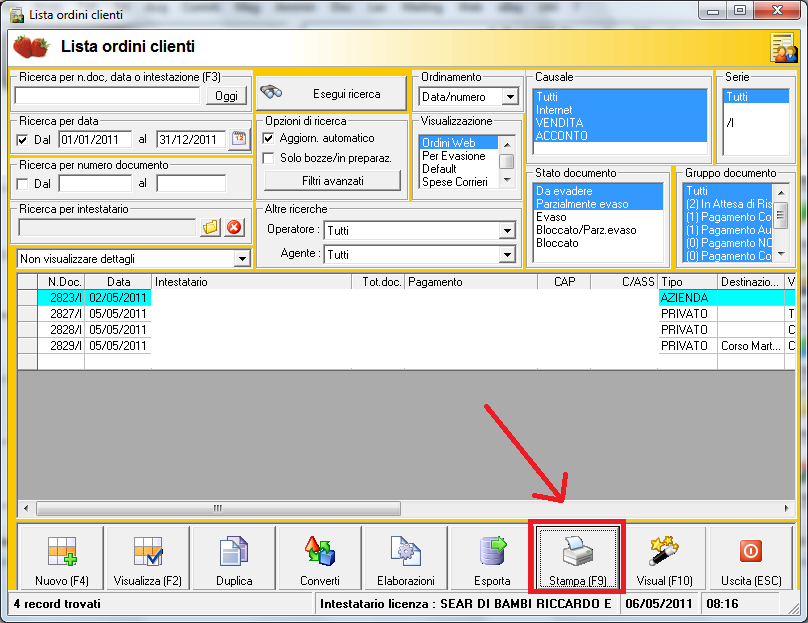Toggle the Dal date range checkbox
This screenshot has height=623, width=808.
click(22, 140)
